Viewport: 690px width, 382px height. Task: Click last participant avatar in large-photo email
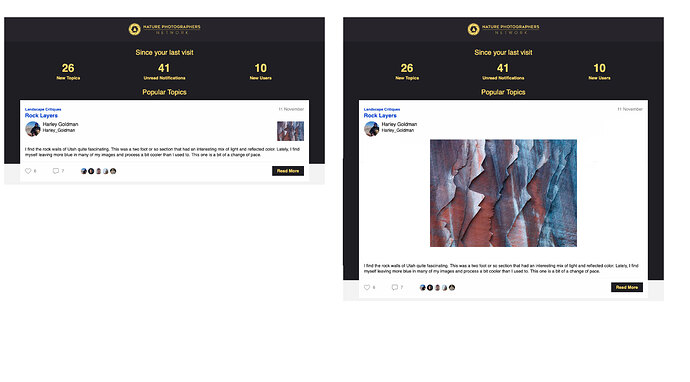(x=452, y=287)
